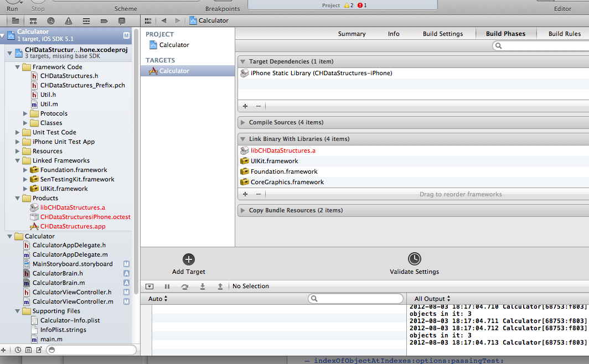
Task: Switch to the Build Settings tab
Action: pyautogui.click(x=443, y=34)
